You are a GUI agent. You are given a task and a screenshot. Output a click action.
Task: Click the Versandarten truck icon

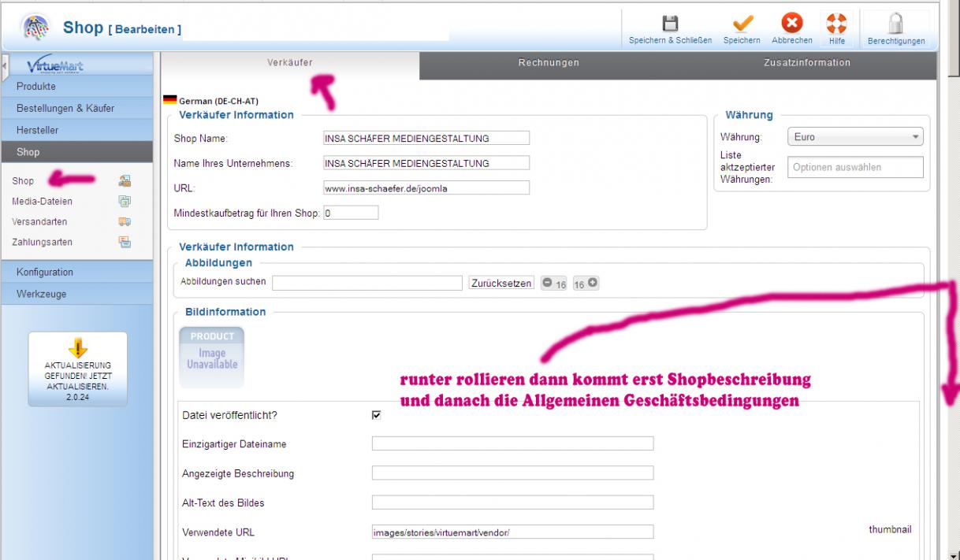124,222
